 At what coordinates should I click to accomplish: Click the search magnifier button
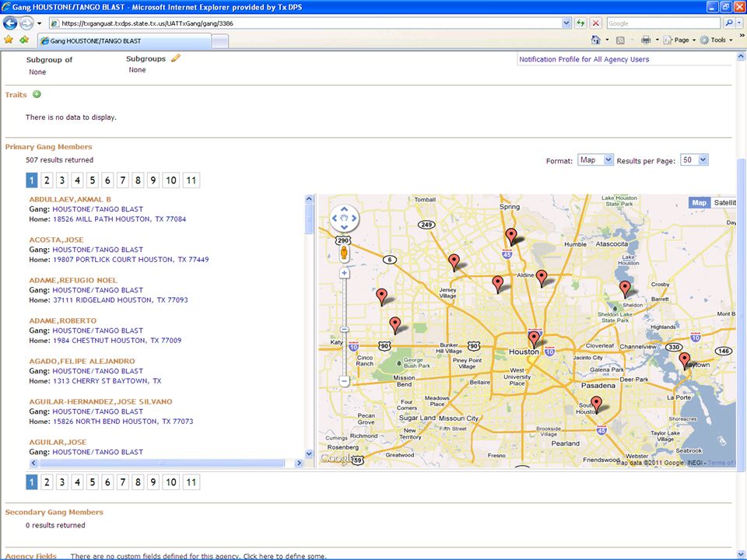click(728, 23)
